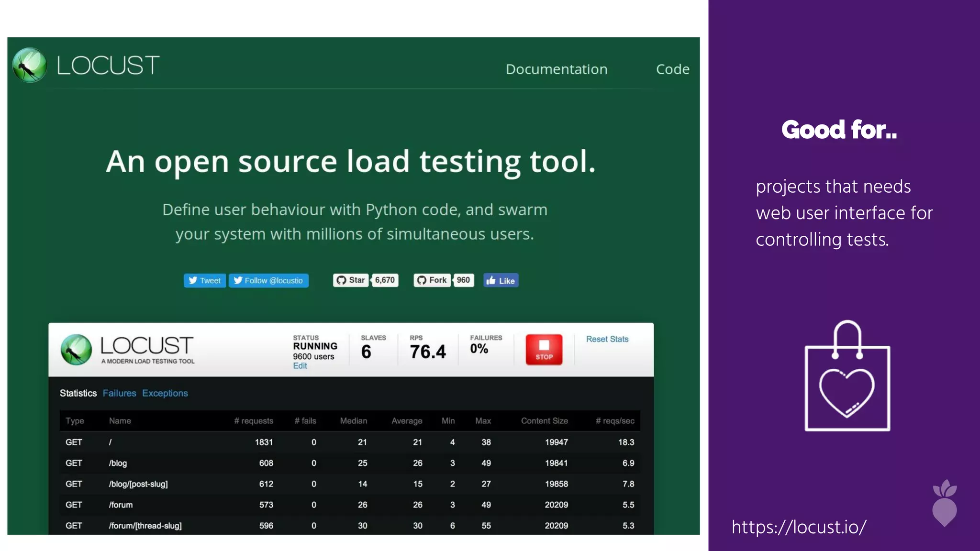
Task: Open the 960 fork count
Action: 463,280
